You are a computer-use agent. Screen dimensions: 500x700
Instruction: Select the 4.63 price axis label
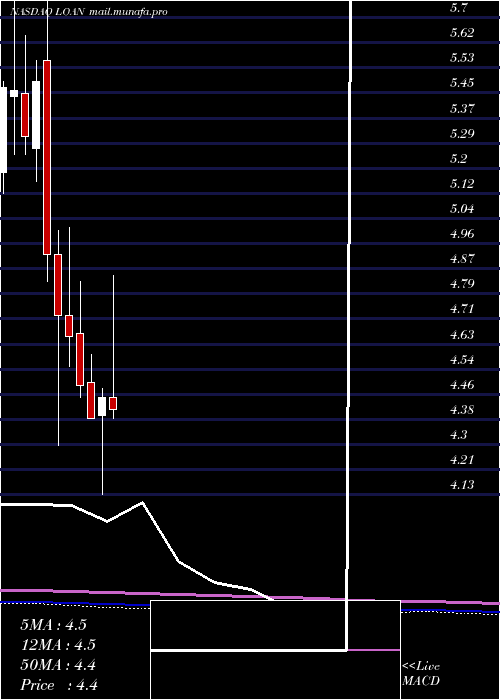point(462,334)
